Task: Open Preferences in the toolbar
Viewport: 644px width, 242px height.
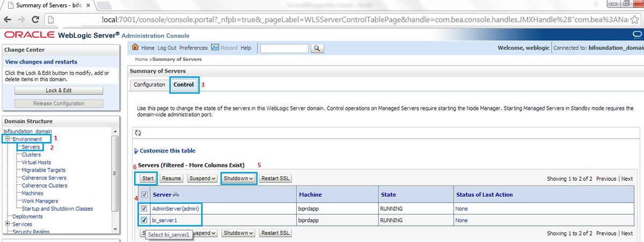Action: 193,48
